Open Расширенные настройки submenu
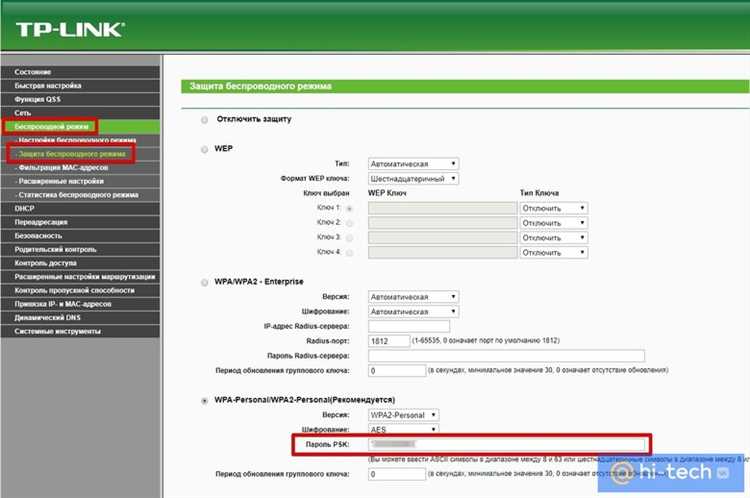This screenshot has height=498, width=750. coord(80,181)
